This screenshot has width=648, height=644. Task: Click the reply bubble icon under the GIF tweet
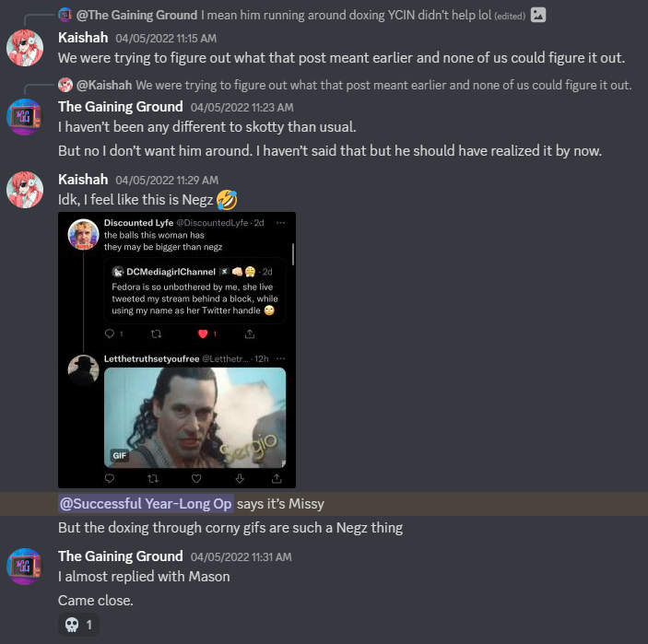(110, 478)
